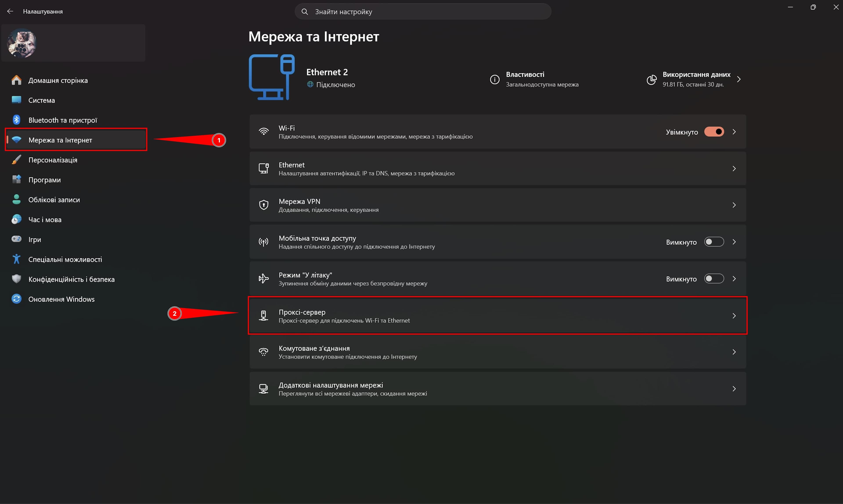843x504 pixels.
Task: Open Облікові записи section
Action: [x=76, y=199]
